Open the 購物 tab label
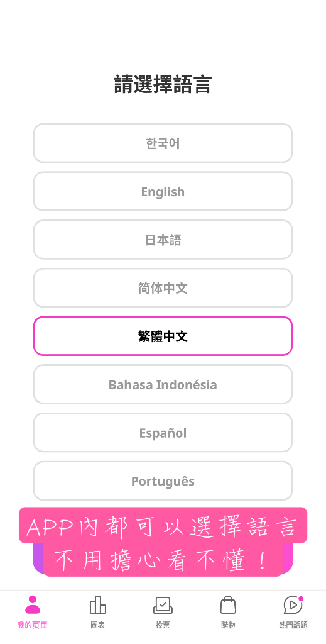The image size is (326, 644). [x=228, y=625]
